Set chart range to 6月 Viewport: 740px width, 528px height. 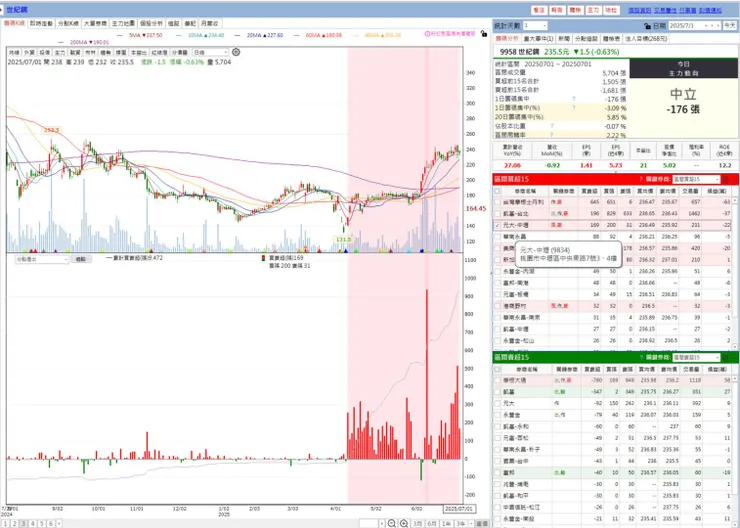(x=431, y=523)
